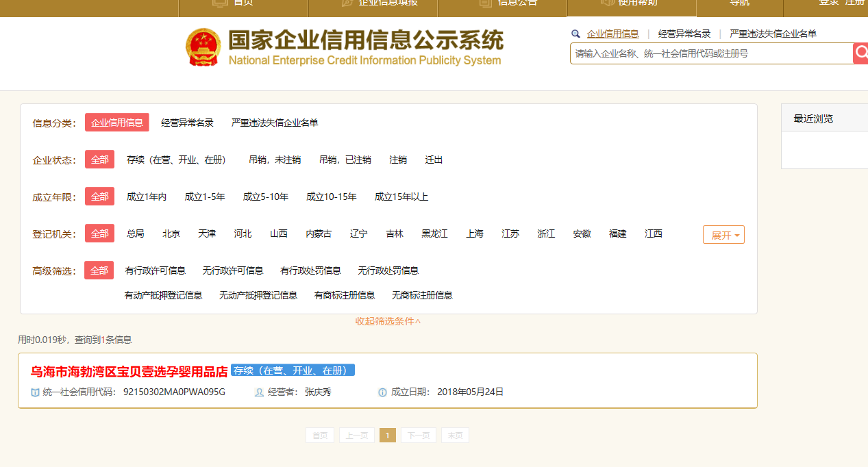Select 企业信用信息 in 信息分类 filter
Screen dimensions: 868x467
117,123
